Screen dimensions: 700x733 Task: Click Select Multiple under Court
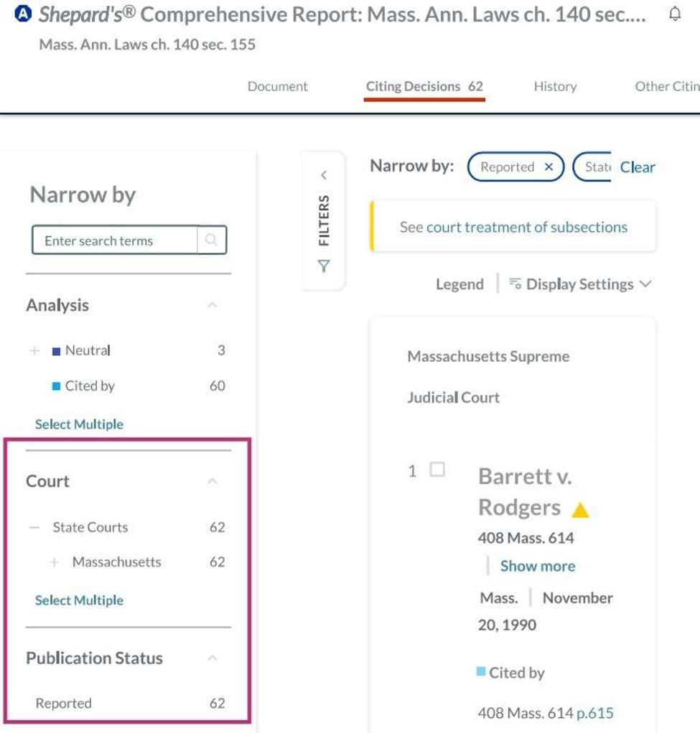pyautogui.click(x=79, y=600)
